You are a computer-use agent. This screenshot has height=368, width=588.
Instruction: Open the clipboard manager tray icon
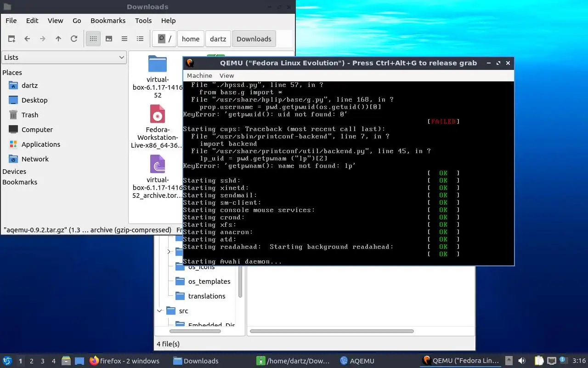click(539, 361)
